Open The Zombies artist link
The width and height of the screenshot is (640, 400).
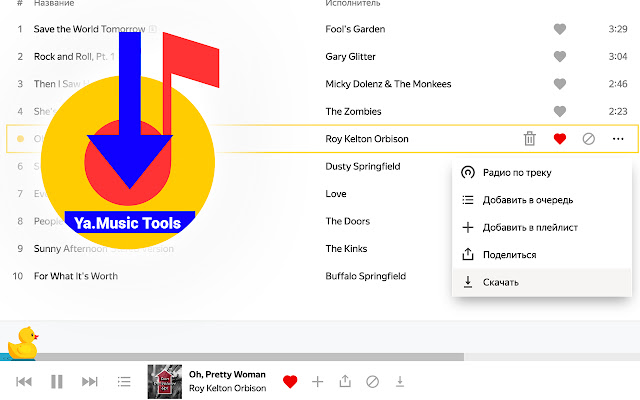353,111
